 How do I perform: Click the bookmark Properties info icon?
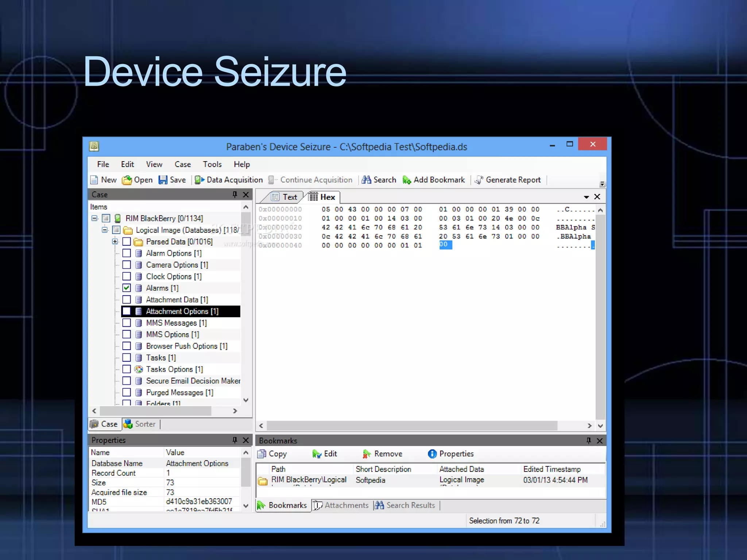click(x=432, y=454)
